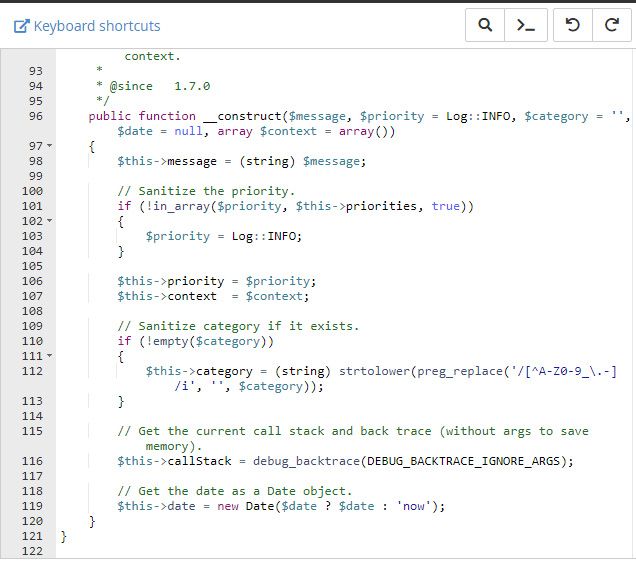This screenshot has width=636, height=569.
Task: Place cursor in '// Sanitize the priority.' comment
Action: tap(206, 191)
